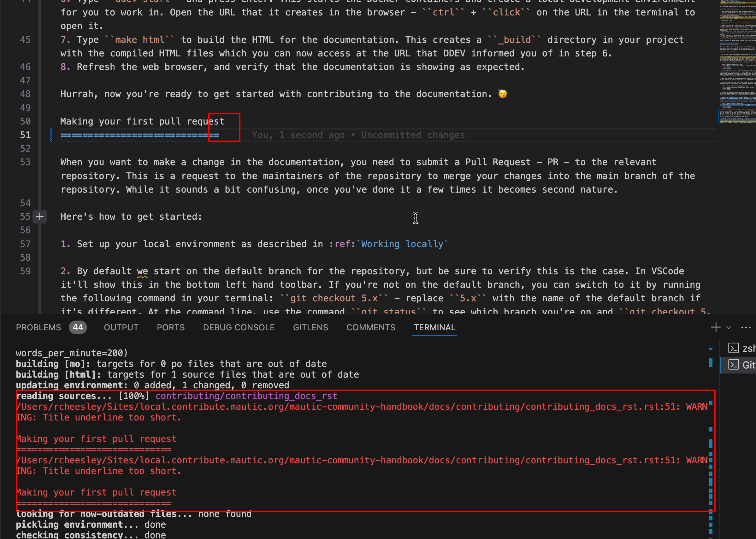
Task: Switch to the COMMENTS tab
Action: (371, 327)
